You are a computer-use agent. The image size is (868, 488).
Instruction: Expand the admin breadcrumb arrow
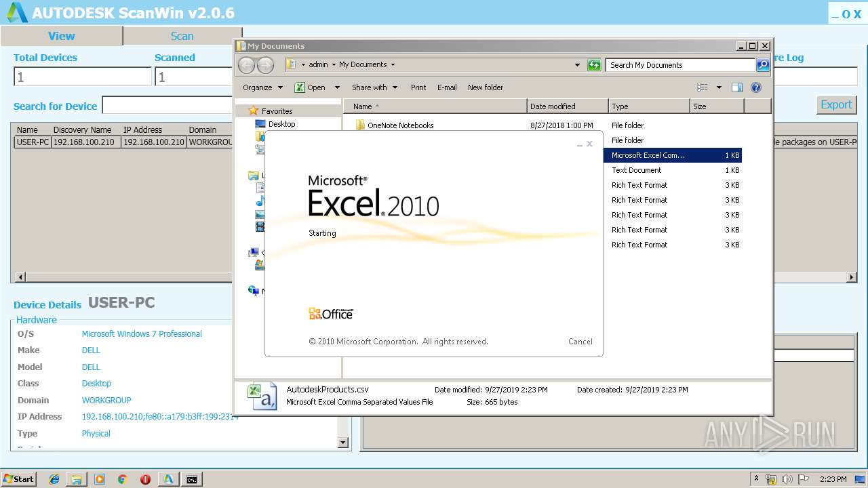pos(334,65)
